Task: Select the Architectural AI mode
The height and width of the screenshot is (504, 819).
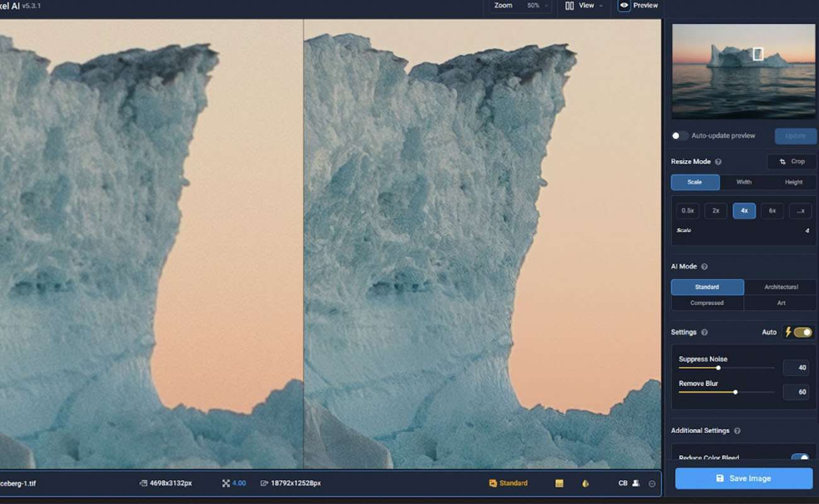Action: point(781,287)
